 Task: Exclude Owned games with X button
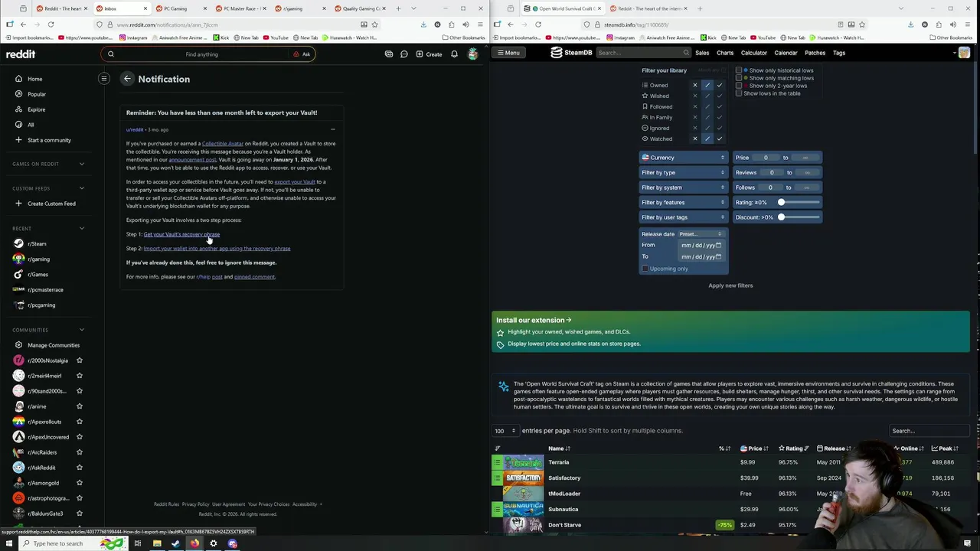pos(695,85)
